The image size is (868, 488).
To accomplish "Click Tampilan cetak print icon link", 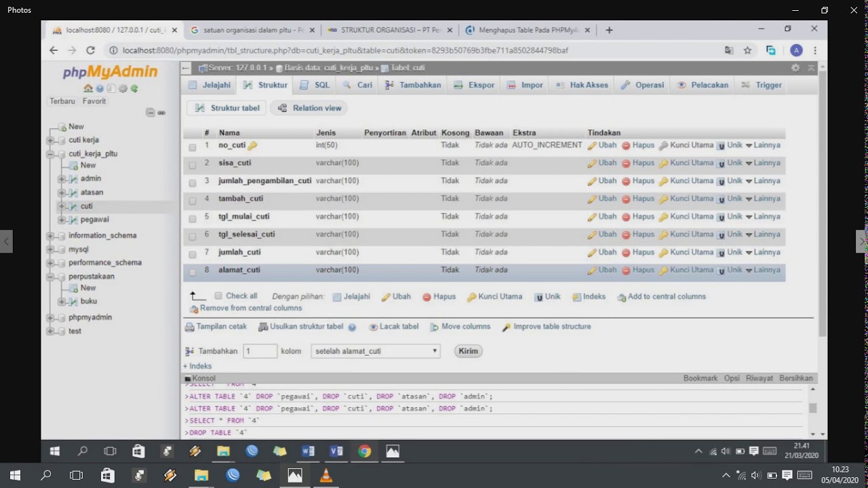I will pyautogui.click(x=216, y=327).
